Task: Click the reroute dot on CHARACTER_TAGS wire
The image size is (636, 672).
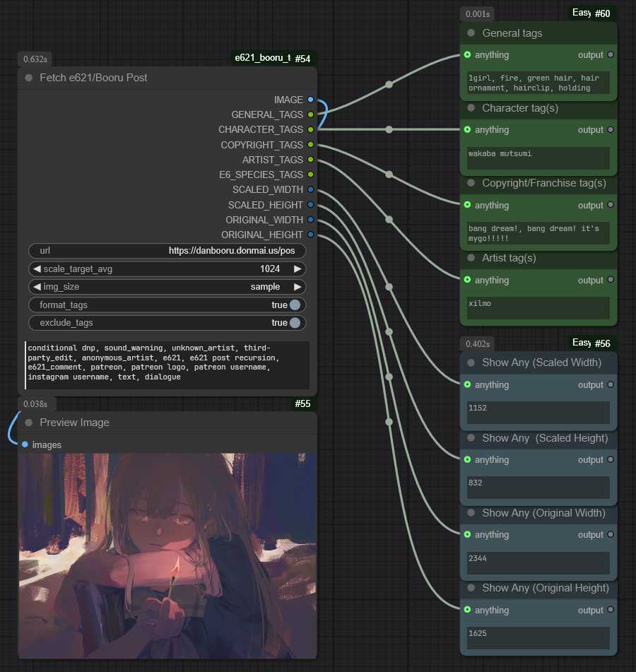Action: [x=389, y=129]
